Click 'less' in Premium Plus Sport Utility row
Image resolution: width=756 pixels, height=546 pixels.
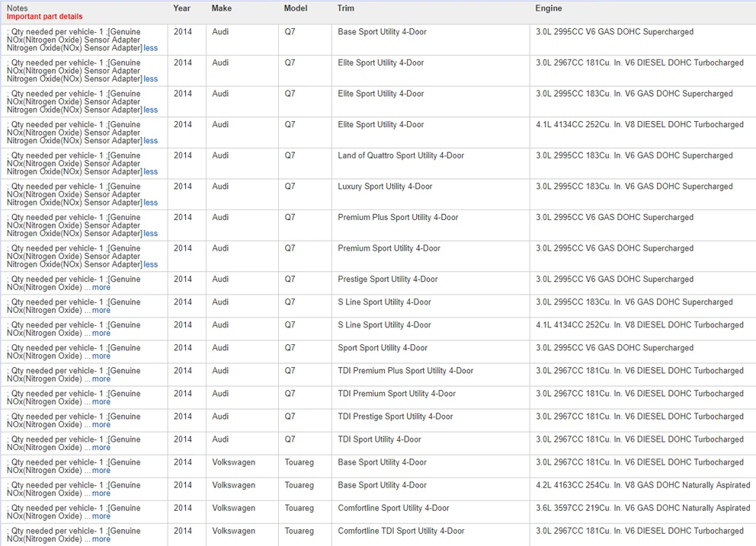[x=150, y=233]
